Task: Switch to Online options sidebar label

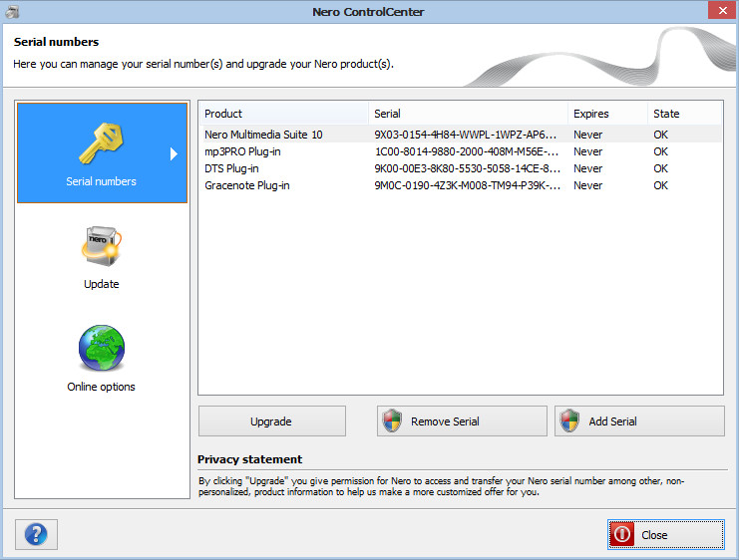Action: [101, 387]
